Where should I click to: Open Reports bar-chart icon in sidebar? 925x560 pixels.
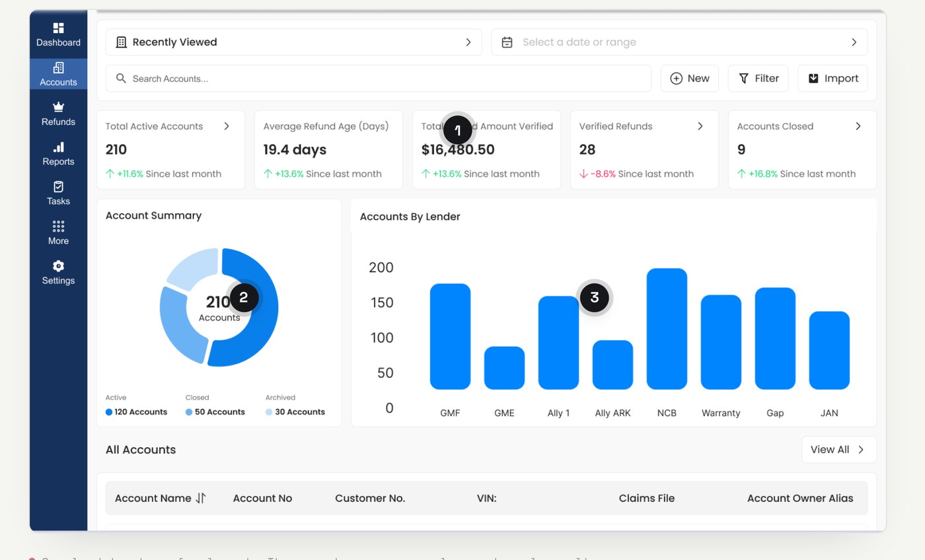(x=58, y=147)
